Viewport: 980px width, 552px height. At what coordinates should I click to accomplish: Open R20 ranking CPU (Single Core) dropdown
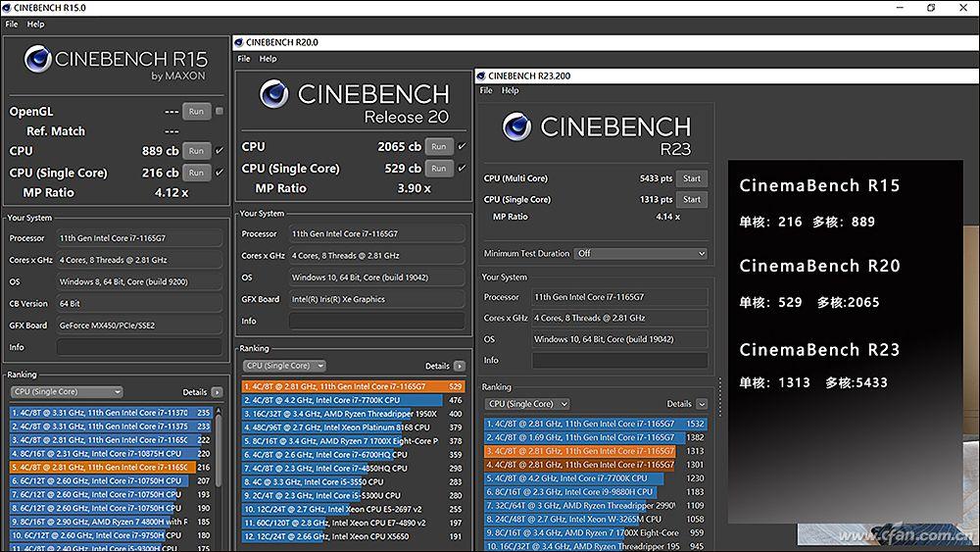tap(284, 366)
